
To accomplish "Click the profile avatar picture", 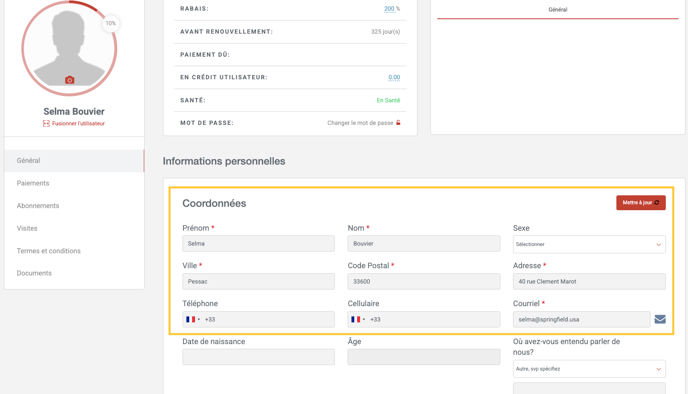I will [69, 47].
